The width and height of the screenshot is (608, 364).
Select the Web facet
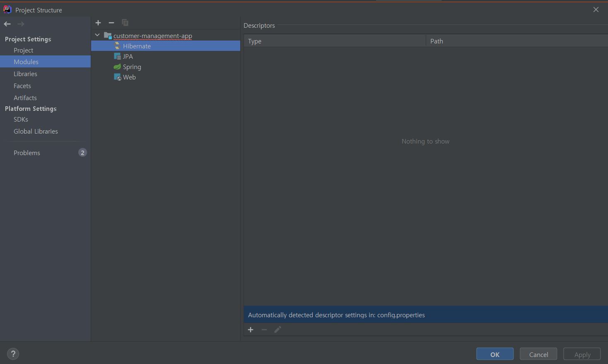129,77
